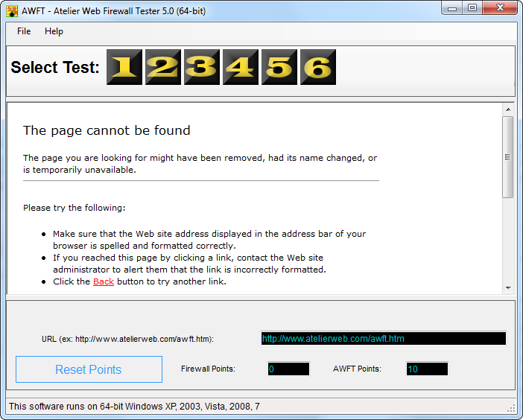Click the AWFT application icon in title bar
The height and width of the screenshot is (420, 523).
(x=12, y=11)
